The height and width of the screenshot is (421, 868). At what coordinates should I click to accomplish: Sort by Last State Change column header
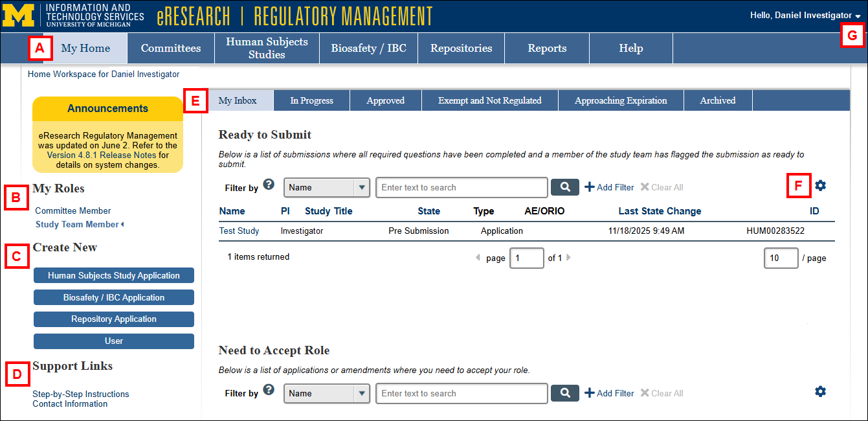660,210
